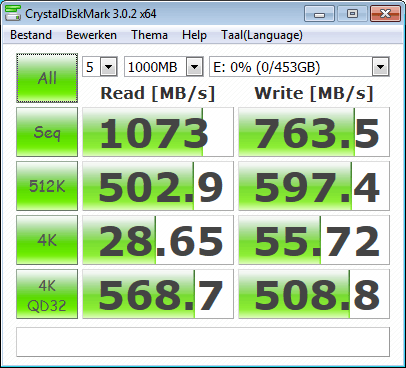The width and height of the screenshot is (406, 368).
Task: Select the 4K write result 55.72
Action: (314, 240)
